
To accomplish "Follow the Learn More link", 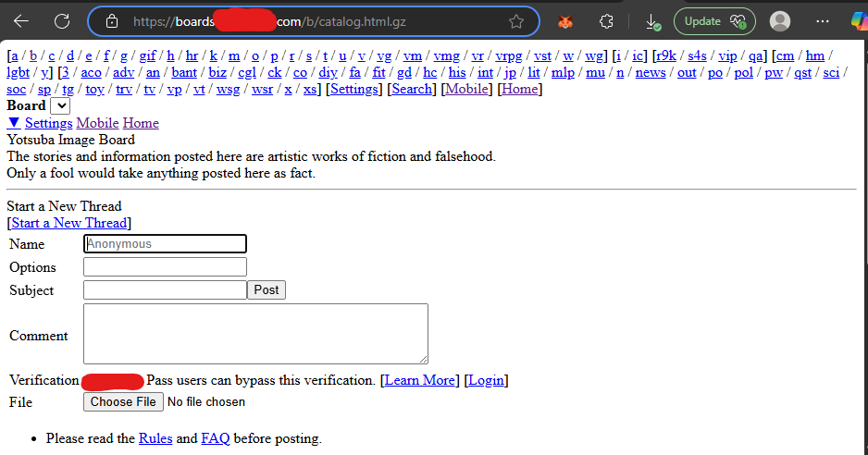I will click(420, 380).
